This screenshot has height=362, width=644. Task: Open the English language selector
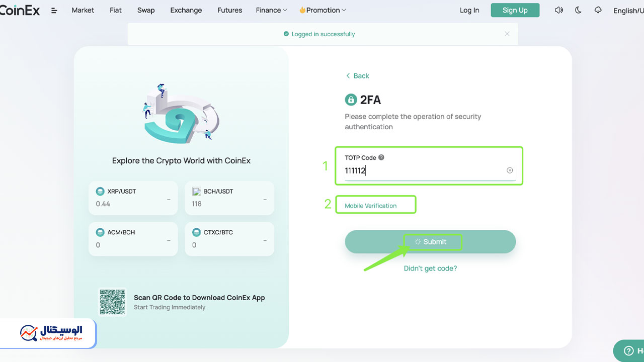pos(628,11)
